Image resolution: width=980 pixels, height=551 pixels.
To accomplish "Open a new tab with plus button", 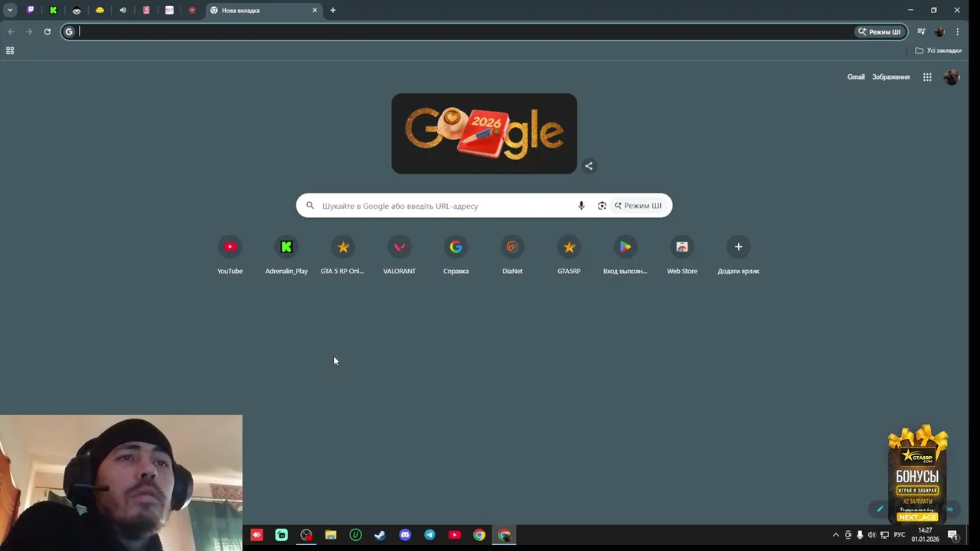I will (333, 10).
